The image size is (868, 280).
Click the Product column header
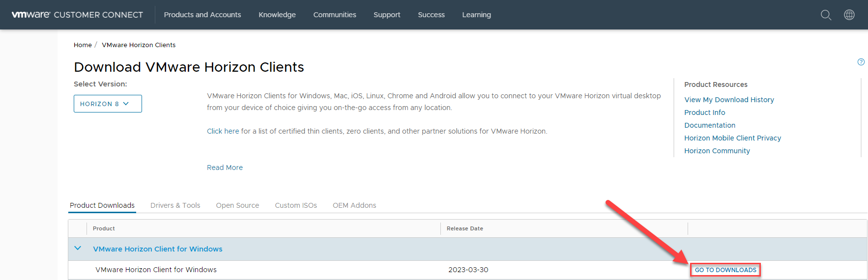coord(104,228)
